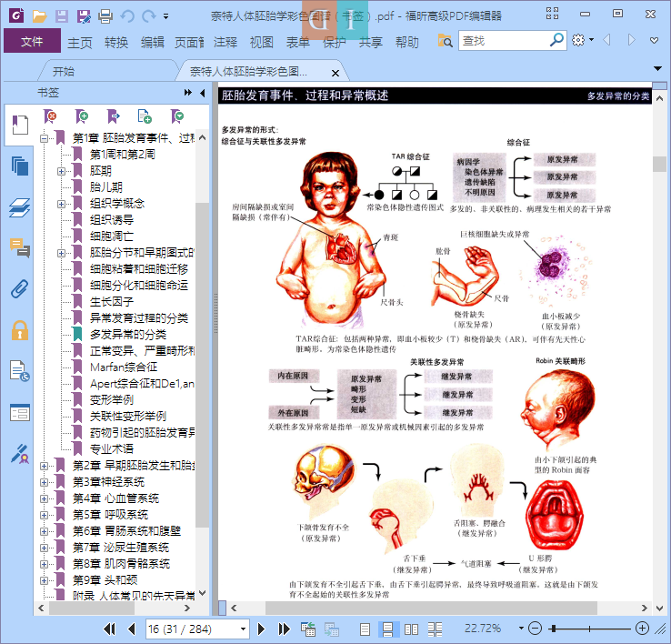Open the 注释 ribbon tab

coord(225,42)
